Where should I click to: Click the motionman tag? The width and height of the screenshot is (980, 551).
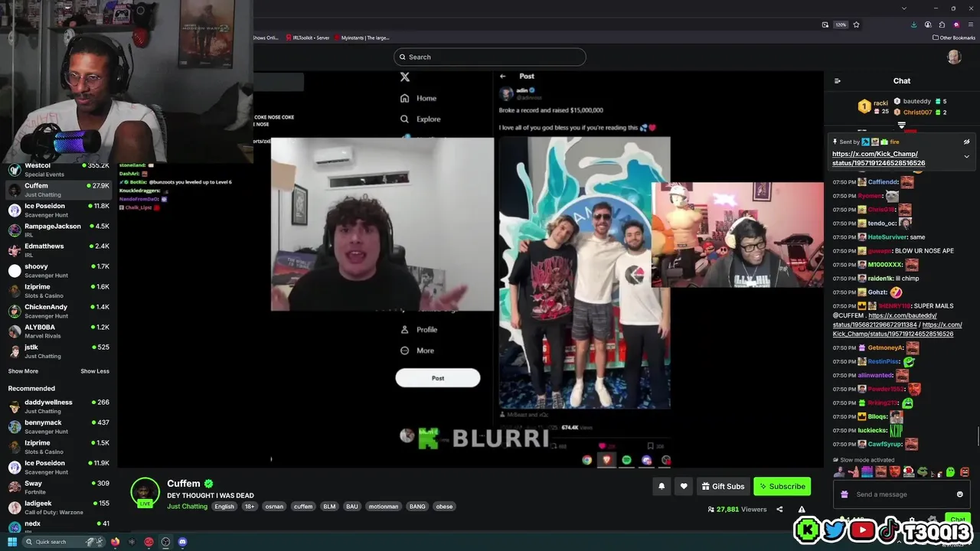tap(383, 507)
